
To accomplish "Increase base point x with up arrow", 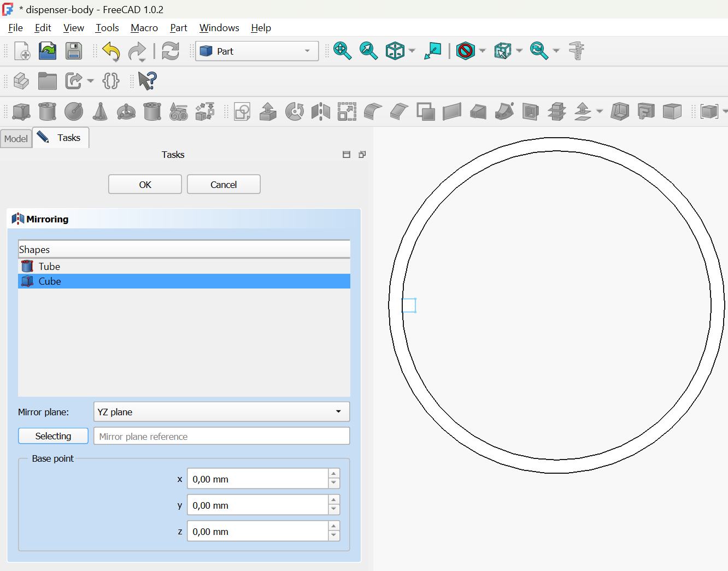I will 334,474.
